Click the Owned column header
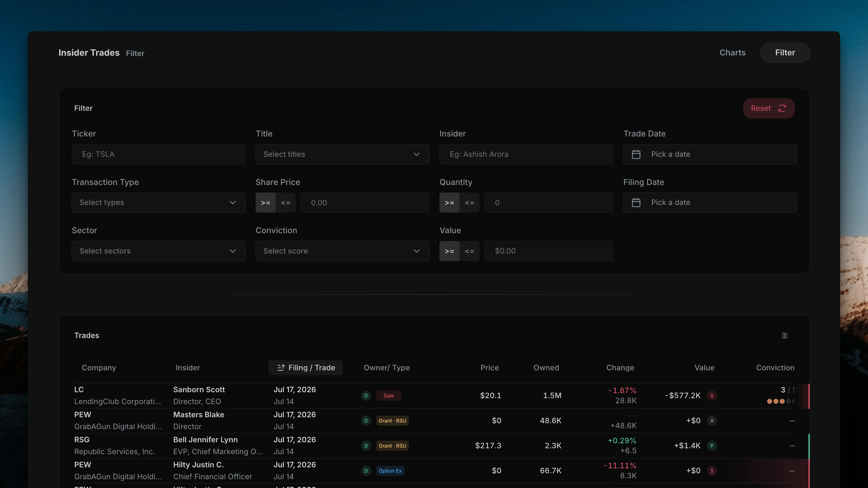Screen dimensions: 868x488 (x=546, y=368)
